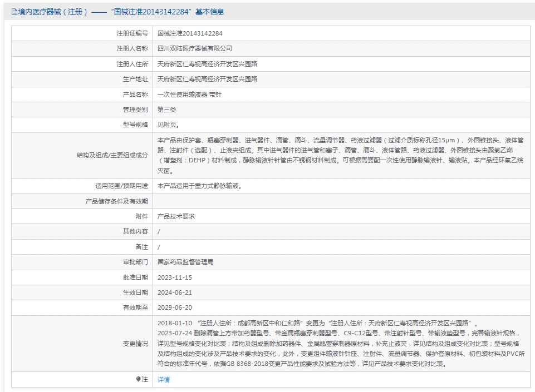
Task: Click the effective date 2024-06-21
Action: point(175,292)
